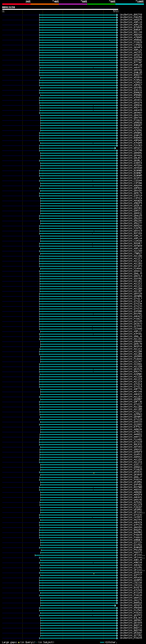
Task: Click the UniRef100_P04106 label
Action: pos(131,596)
